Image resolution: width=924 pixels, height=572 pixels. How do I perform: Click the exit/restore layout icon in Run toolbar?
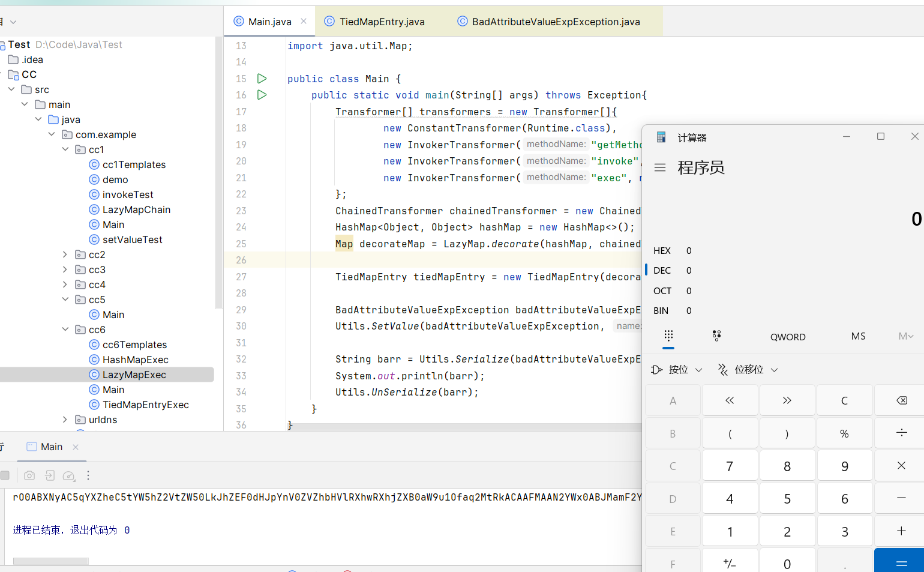click(x=50, y=475)
